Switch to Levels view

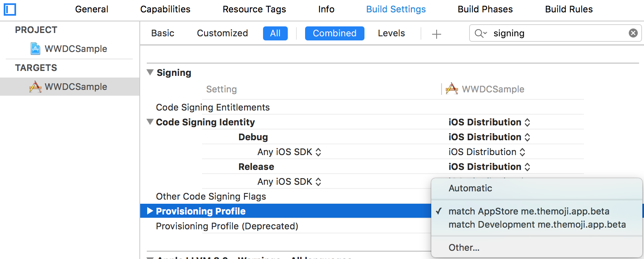click(x=391, y=33)
